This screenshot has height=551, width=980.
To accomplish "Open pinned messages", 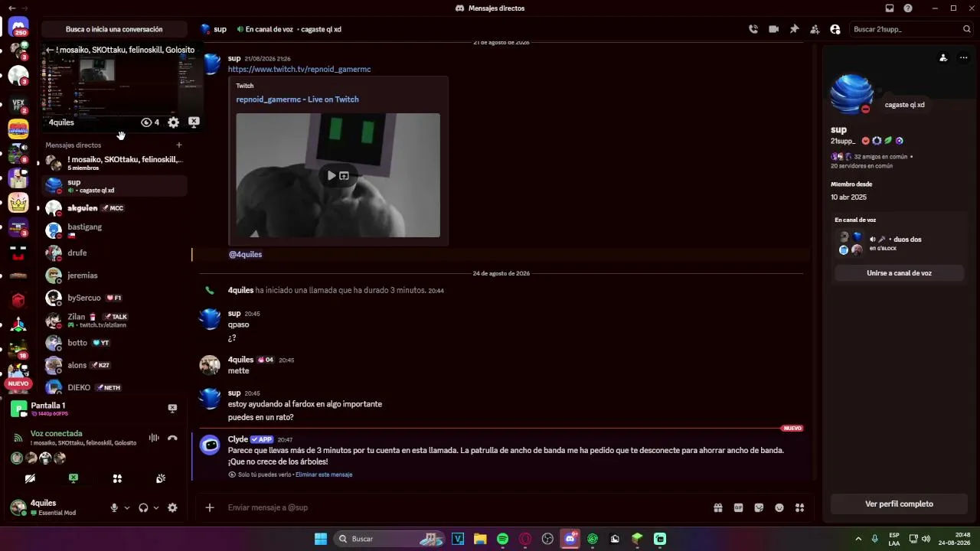I will (795, 29).
